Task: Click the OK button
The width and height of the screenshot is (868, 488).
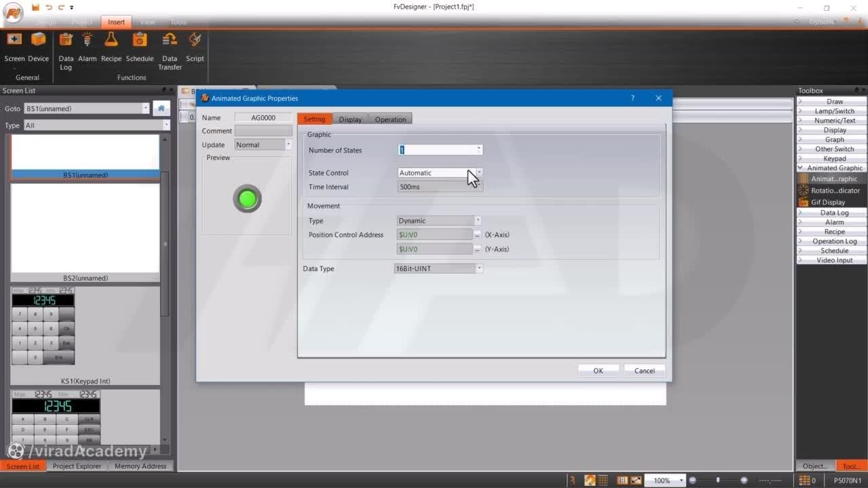Action: pyautogui.click(x=597, y=371)
